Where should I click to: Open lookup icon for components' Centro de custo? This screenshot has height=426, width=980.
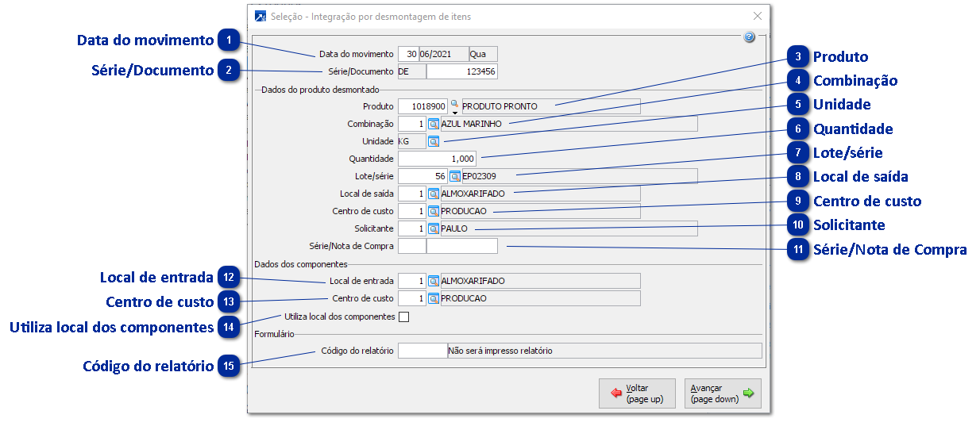coord(434,298)
